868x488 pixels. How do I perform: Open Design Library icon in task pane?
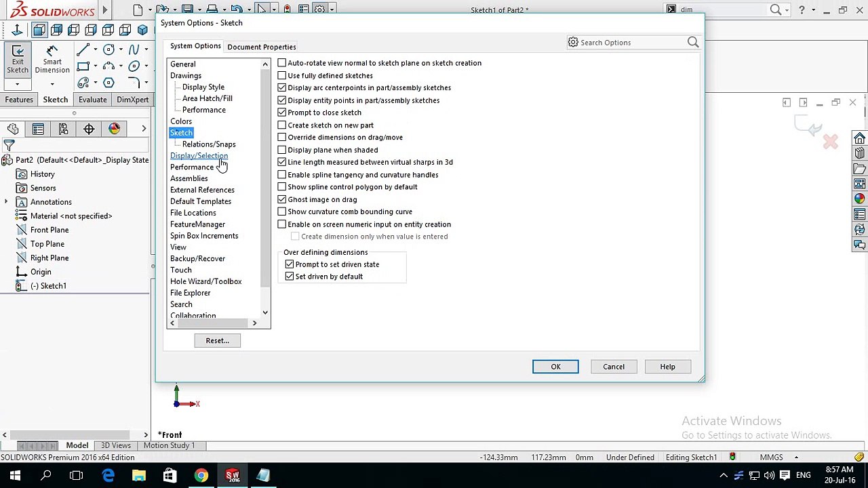click(x=859, y=153)
